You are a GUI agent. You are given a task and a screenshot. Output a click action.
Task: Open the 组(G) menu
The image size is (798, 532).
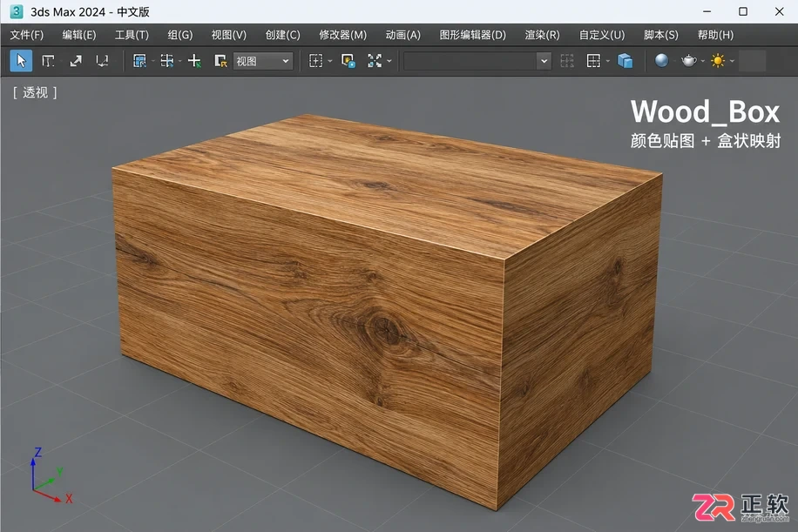coord(180,35)
